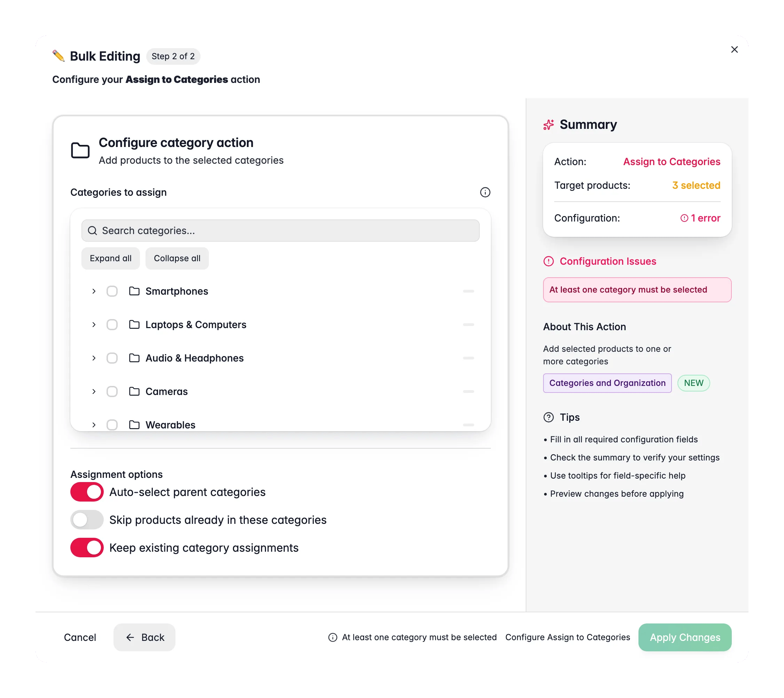The width and height of the screenshot is (784, 698).
Task: Turn off Keep existing category assignments
Action: coord(87,548)
